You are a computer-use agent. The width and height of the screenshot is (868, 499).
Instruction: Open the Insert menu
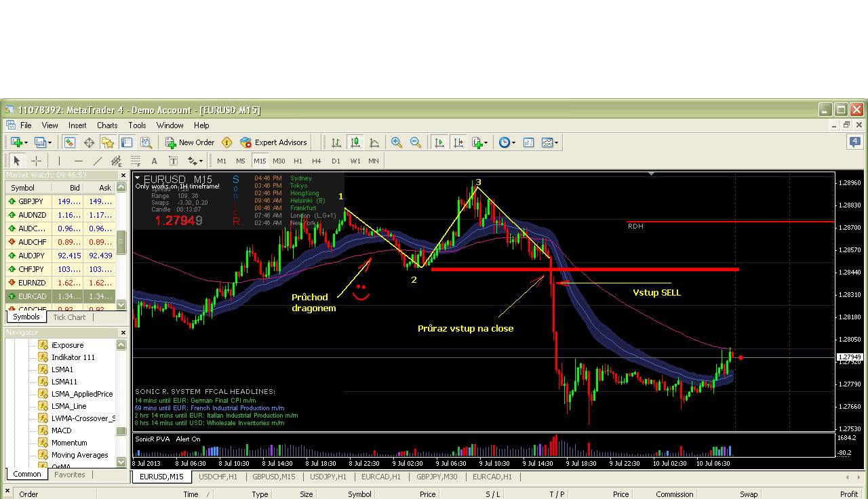(x=77, y=125)
